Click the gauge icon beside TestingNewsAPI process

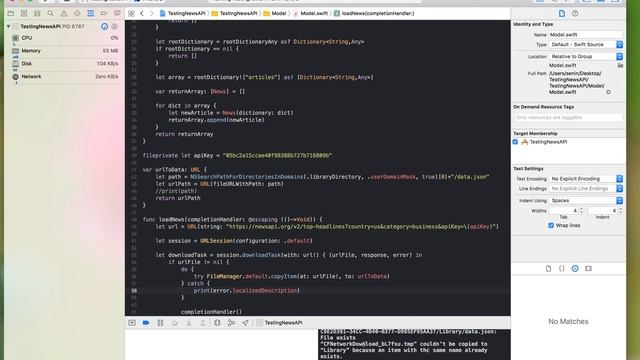coord(104,26)
